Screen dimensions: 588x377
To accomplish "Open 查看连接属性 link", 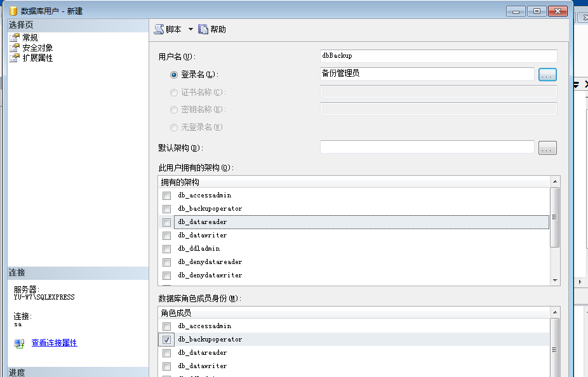I will pyautogui.click(x=55, y=343).
